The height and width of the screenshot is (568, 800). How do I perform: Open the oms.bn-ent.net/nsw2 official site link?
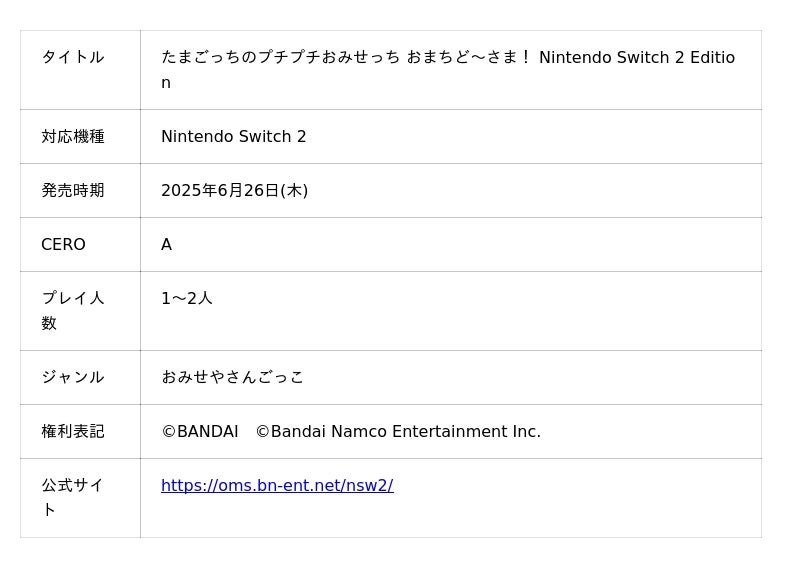[277, 486]
